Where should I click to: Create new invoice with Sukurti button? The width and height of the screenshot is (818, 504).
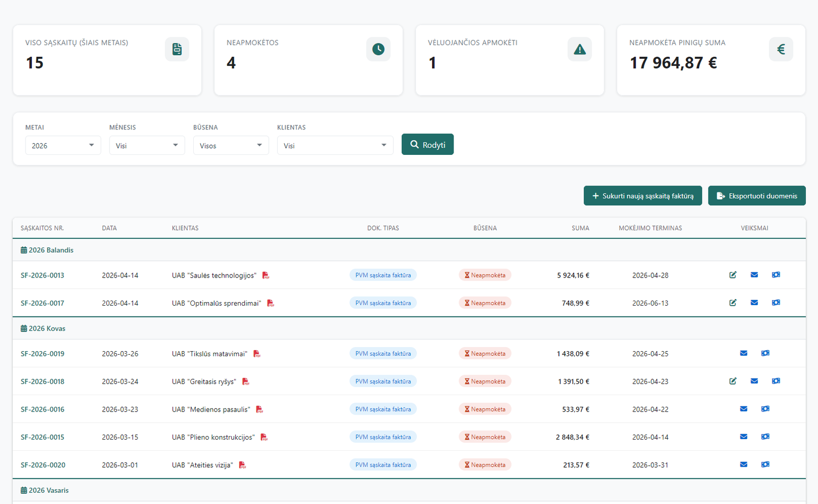tap(643, 196)
